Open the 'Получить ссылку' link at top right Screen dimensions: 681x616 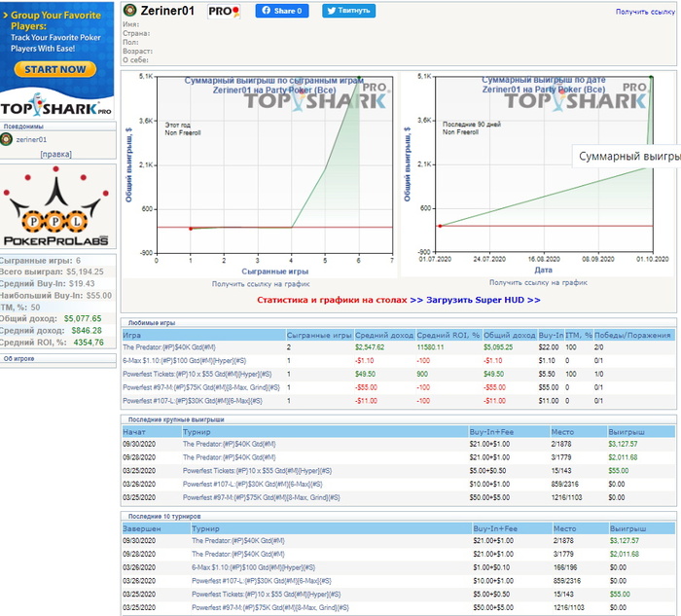(x=645, y=12)
